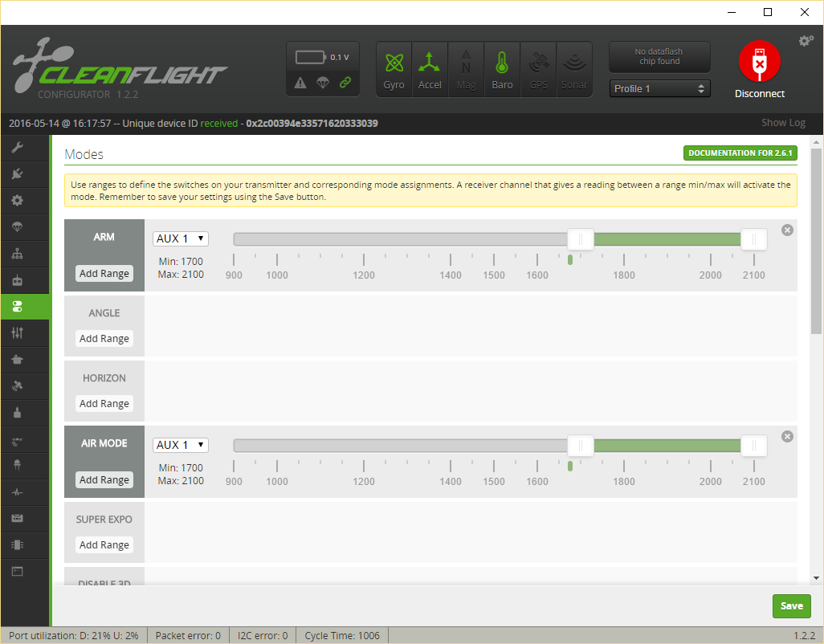Click the scrollbar down arrow of the Modes panel
The height and width of the screenshot is (644, 824).
[816, 578]
